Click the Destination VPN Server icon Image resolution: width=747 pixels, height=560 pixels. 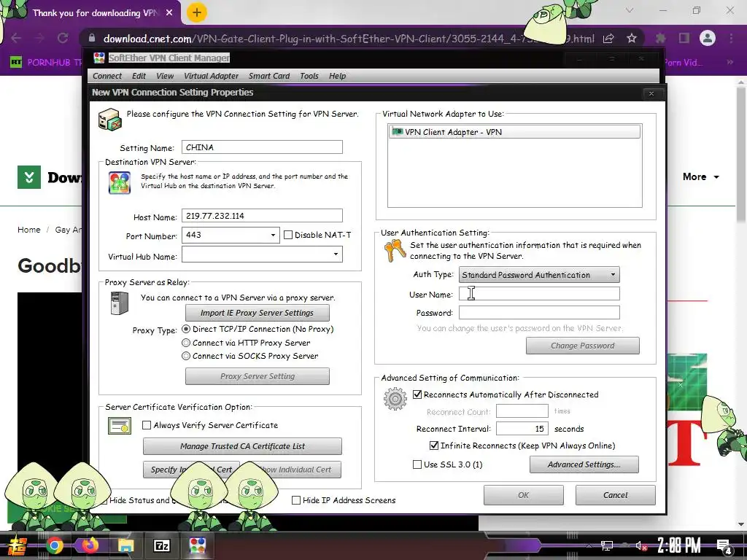click(x=120, y=183)
